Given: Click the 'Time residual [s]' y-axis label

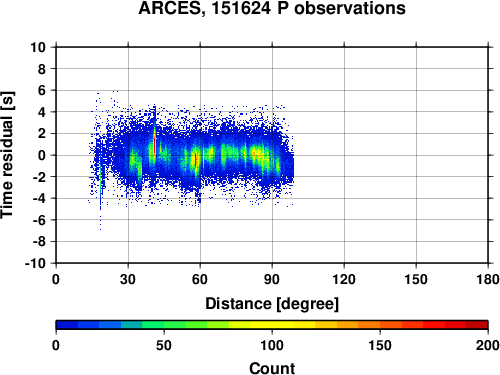Looking at the screenshot, I should click(x=7, y=155).
